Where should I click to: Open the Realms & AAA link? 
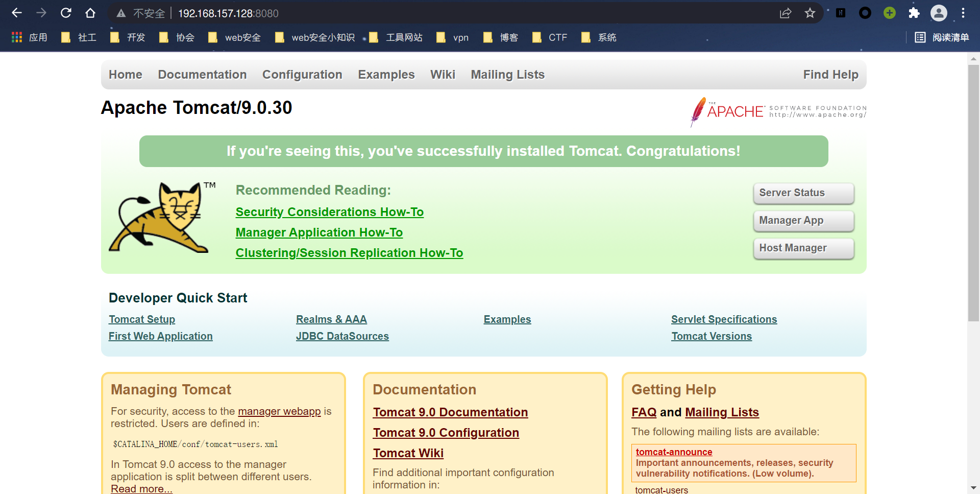pyautogui.click(x=331, y=319)
